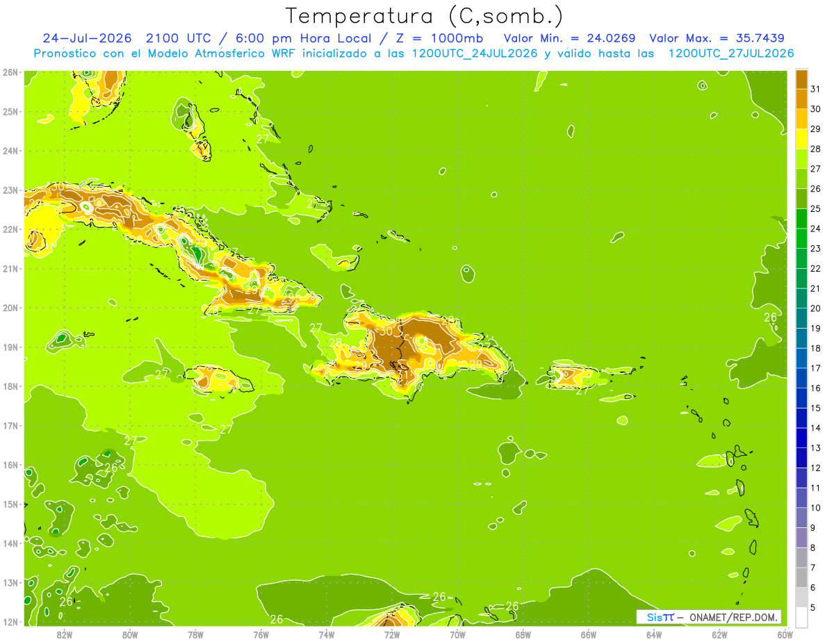Image resolution: width=834 pixels, height=644 pixels.
Task: Click the title 'Temperatura (C,somb.)'
Action: [x=425, y=15]
